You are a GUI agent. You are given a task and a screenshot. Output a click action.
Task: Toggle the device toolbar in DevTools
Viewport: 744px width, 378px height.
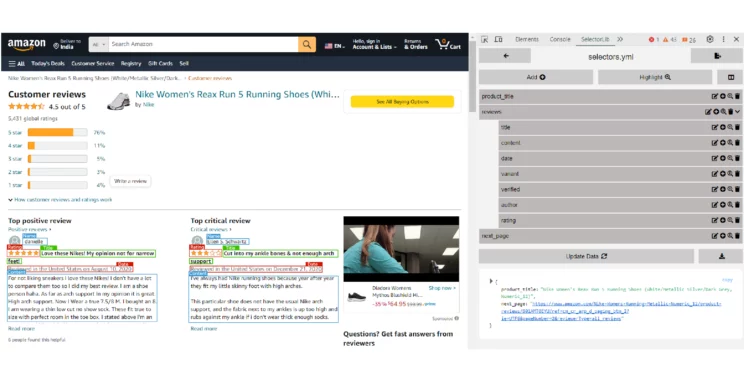(498, 39)
